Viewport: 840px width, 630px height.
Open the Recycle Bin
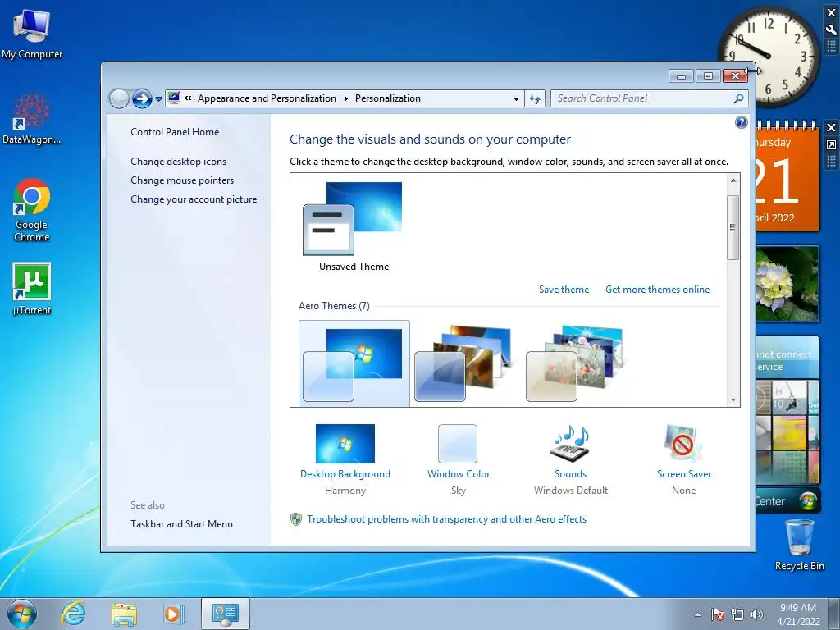799,545
